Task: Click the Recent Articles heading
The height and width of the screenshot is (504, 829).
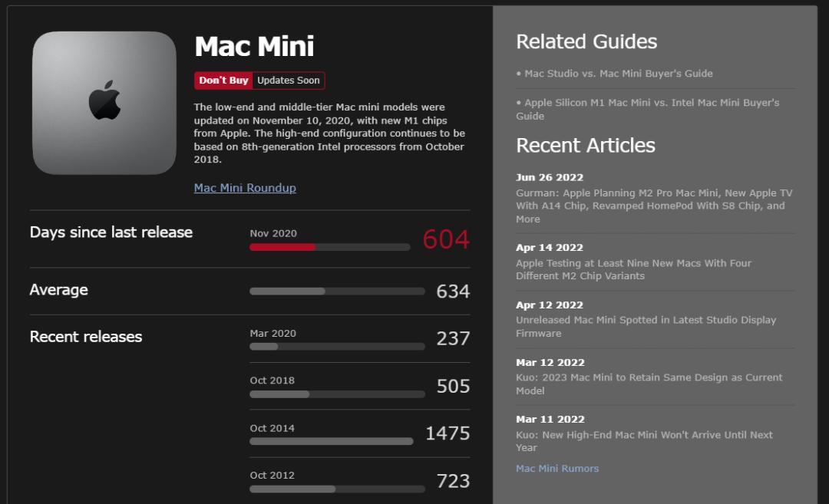Action: pyautogui.click(x=586, y=145)
